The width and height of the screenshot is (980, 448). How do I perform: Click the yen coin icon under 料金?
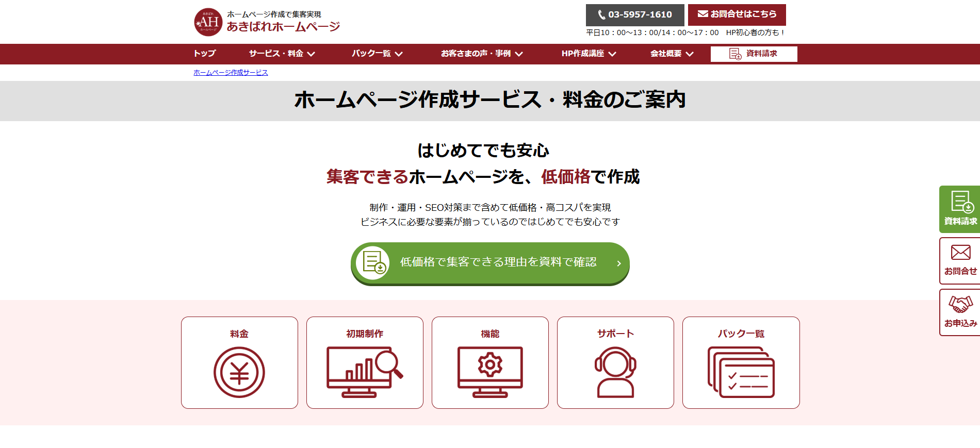(239, 372)
